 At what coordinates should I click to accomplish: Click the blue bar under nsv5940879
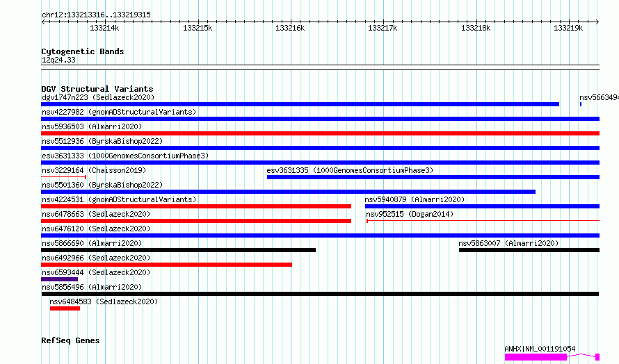coord(483,206)
